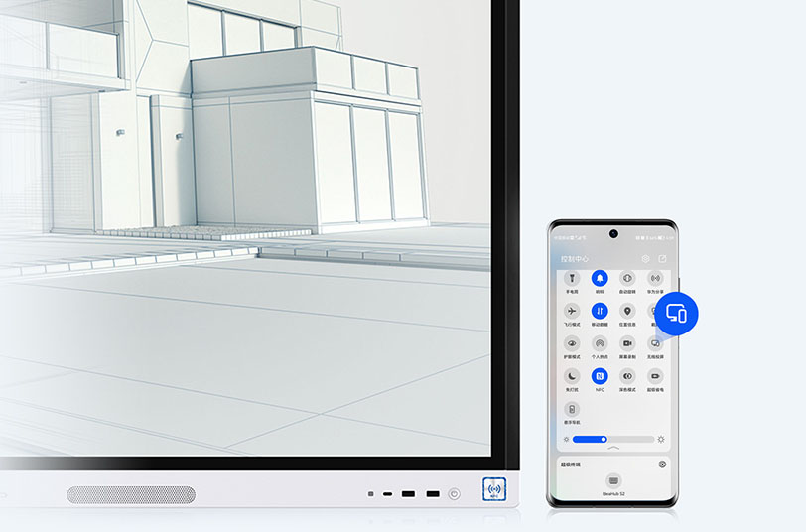Toggle the flashlight tile on the phone

pyautogui.click(x=572, y=279)
